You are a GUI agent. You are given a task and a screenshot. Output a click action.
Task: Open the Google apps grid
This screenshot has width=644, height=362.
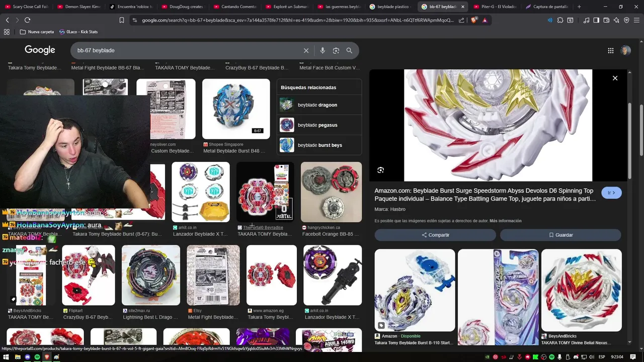[611, 50]
